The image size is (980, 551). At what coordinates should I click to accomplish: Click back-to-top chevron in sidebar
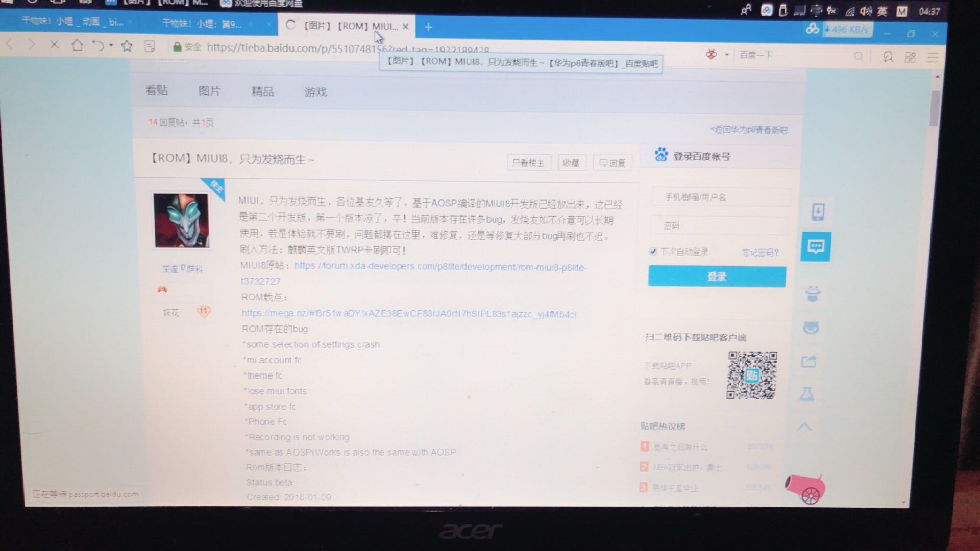804,427
